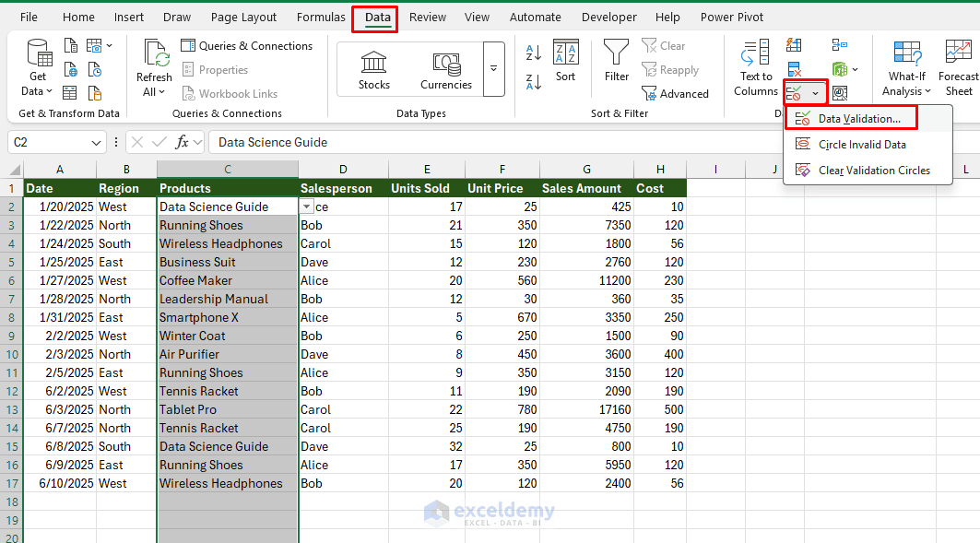
Task: Expand the Name Box dropdown
Action: click(96, 143)
